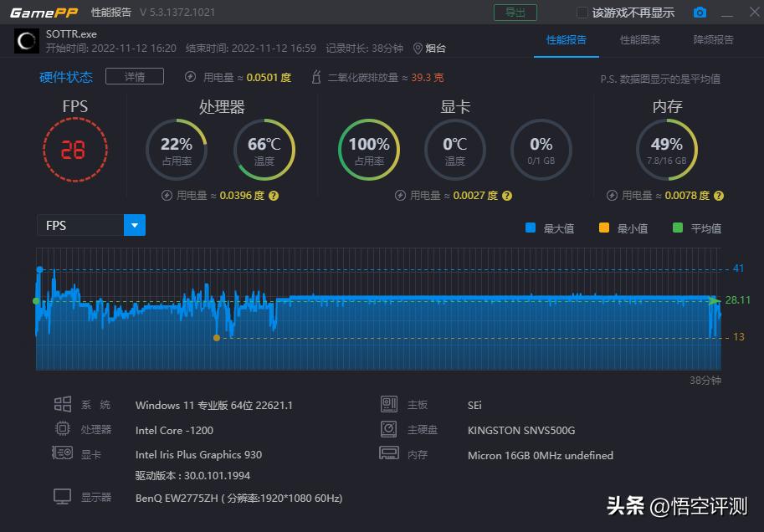Click the orange 最小值 color swatch

click(602, 228)
